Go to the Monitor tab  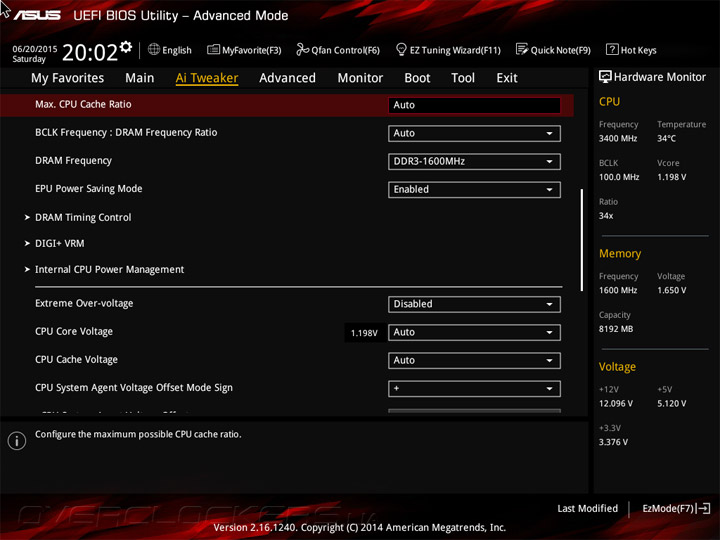(360, 78)
